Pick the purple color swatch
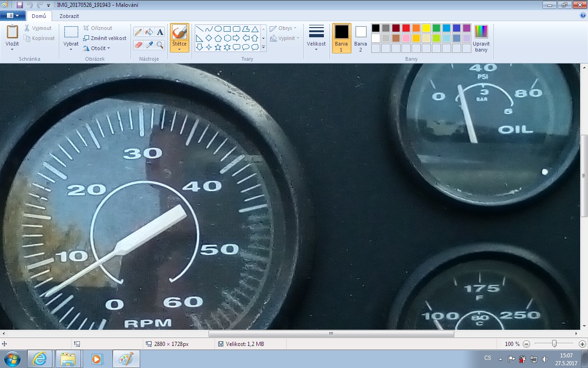 tap(467, 28)
